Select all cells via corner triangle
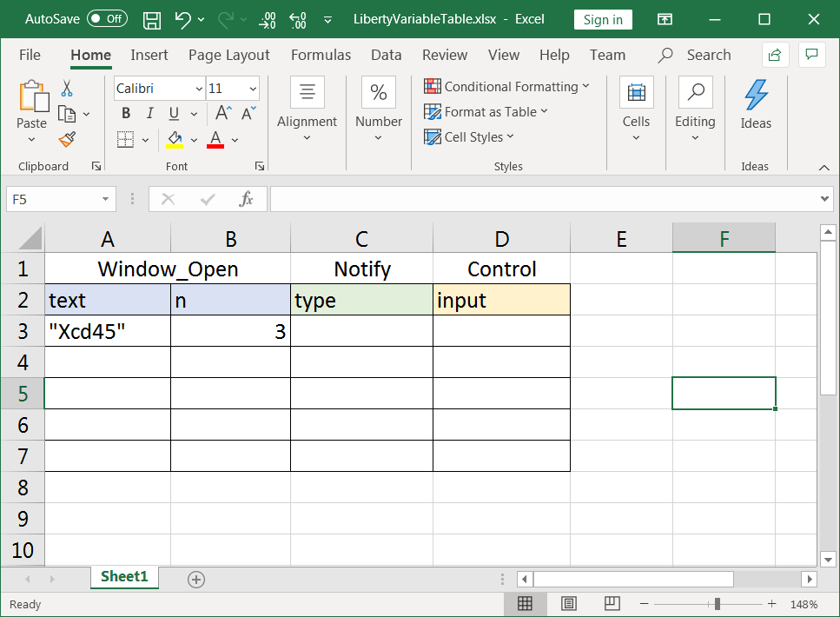The width and height of the screenshot is (840, 617). [31, 239]
